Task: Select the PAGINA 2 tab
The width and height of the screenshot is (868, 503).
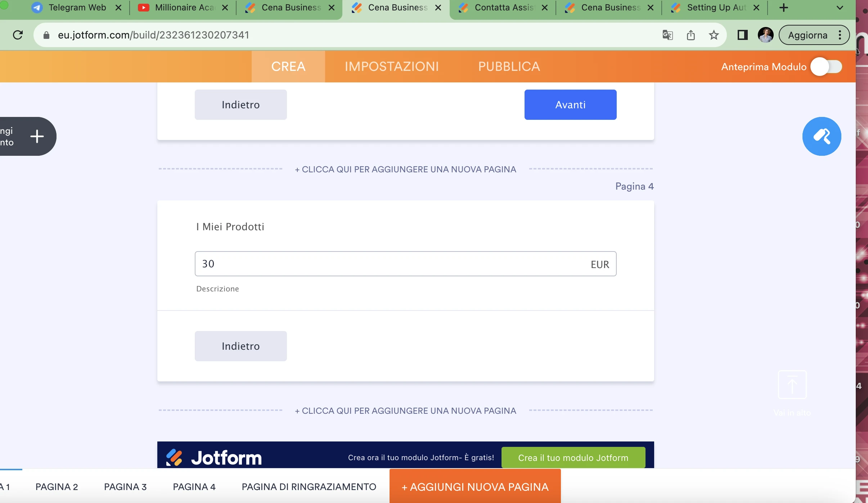Action: click(x=57, y=486)
